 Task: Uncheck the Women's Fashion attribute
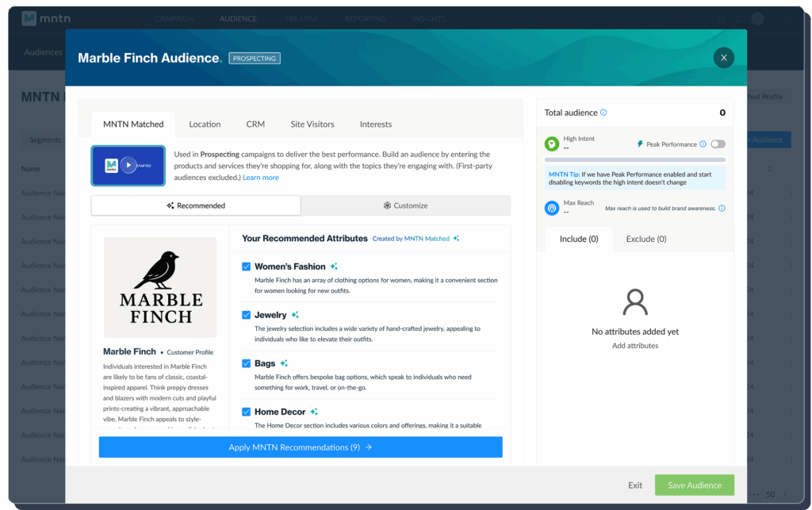click(x=247, y=266)
